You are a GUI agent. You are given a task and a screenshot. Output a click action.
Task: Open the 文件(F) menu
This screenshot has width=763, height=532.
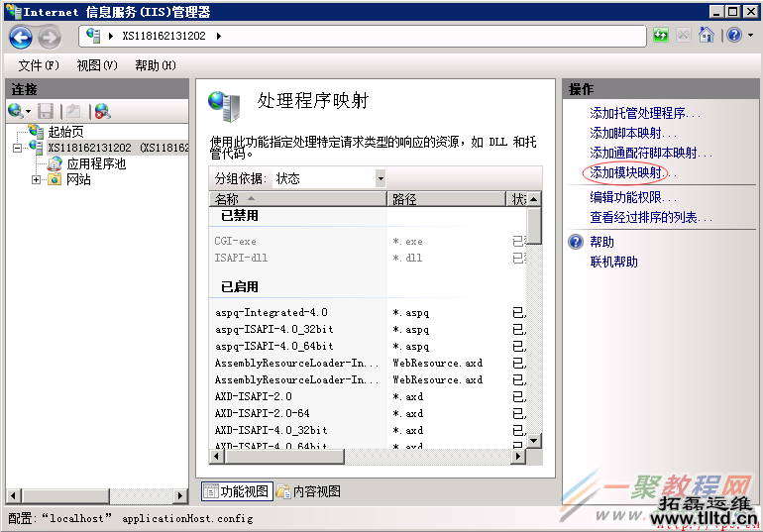(39, 65)
